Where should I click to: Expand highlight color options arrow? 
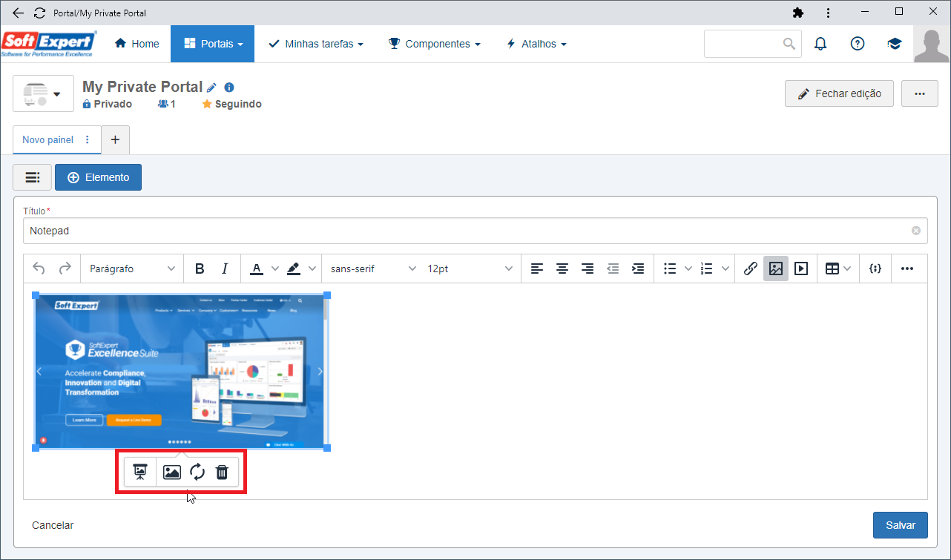[312, 269]
